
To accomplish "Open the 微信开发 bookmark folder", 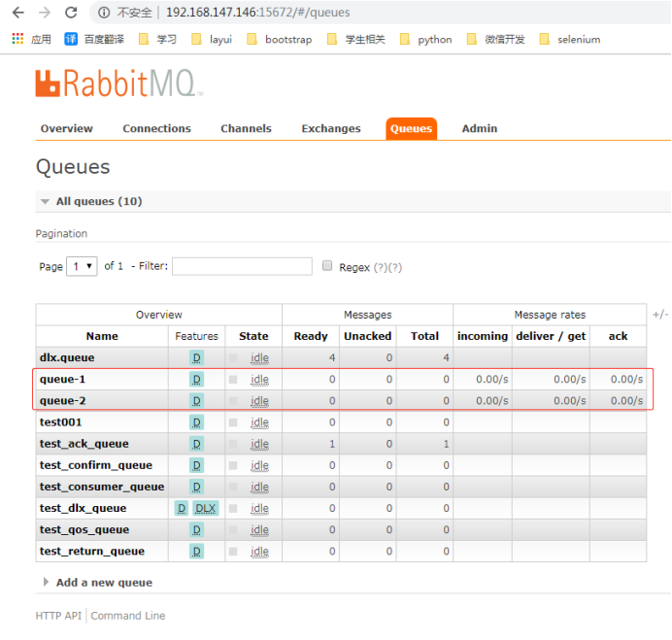I will click(496, 40).
